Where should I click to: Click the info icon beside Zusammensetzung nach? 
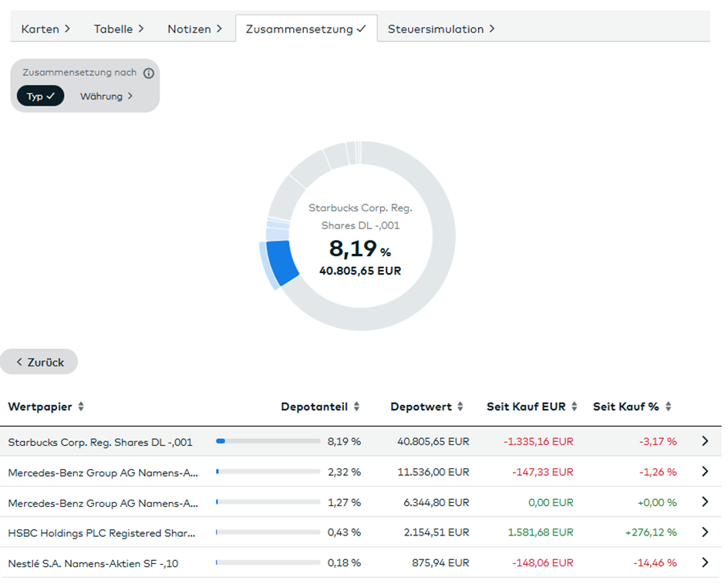(149, 73)
